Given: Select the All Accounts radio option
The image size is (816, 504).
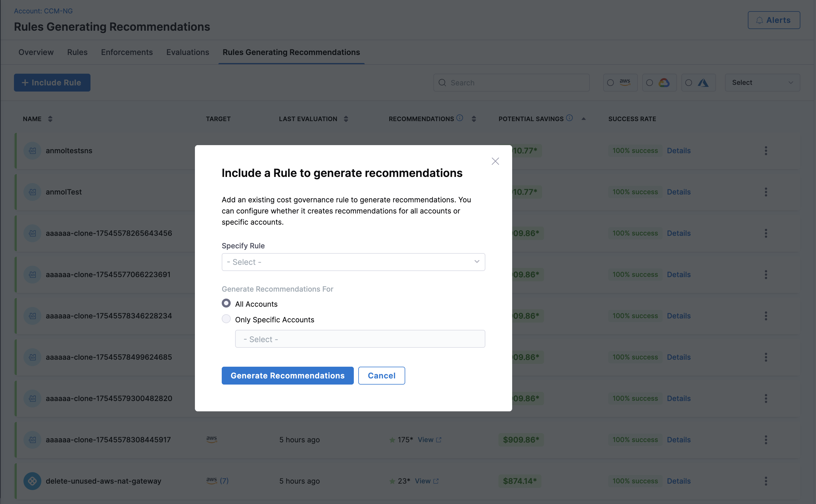Looking at the screenshot, I should pyautogui.click(x=226, y=303).
